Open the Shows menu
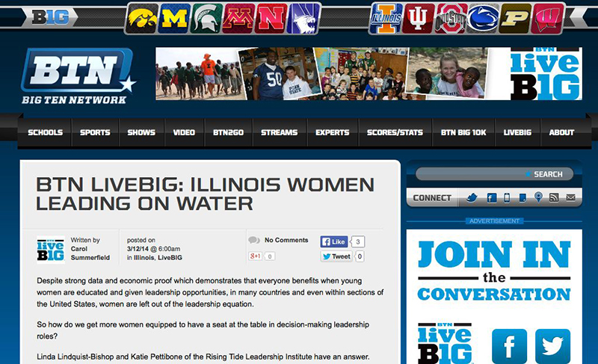598x364 pixels. coord(141,132)
